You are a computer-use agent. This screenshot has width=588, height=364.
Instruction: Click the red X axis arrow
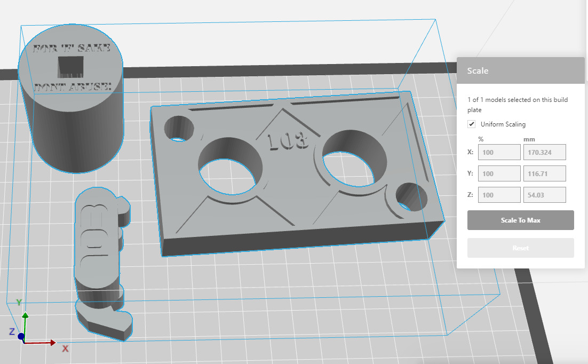tap(41, 343)
